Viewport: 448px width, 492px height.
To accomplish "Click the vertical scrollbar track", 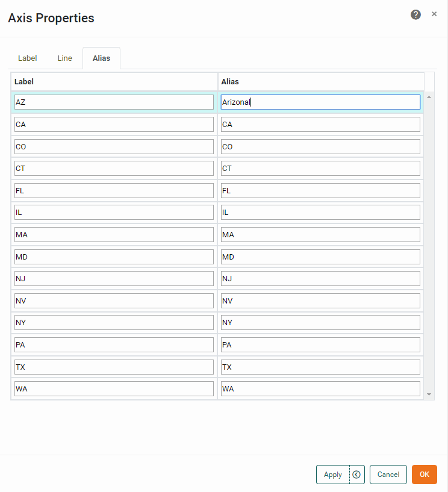I will click(428, 241).
